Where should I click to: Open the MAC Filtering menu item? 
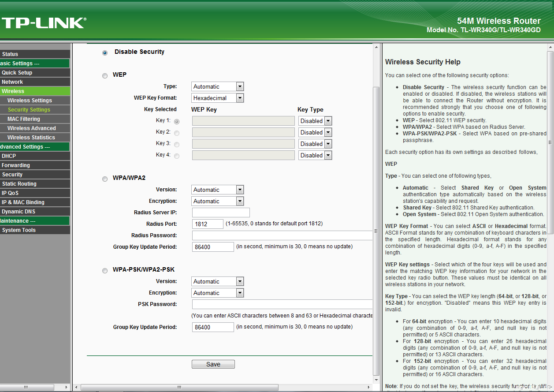(x=24, y=119)
